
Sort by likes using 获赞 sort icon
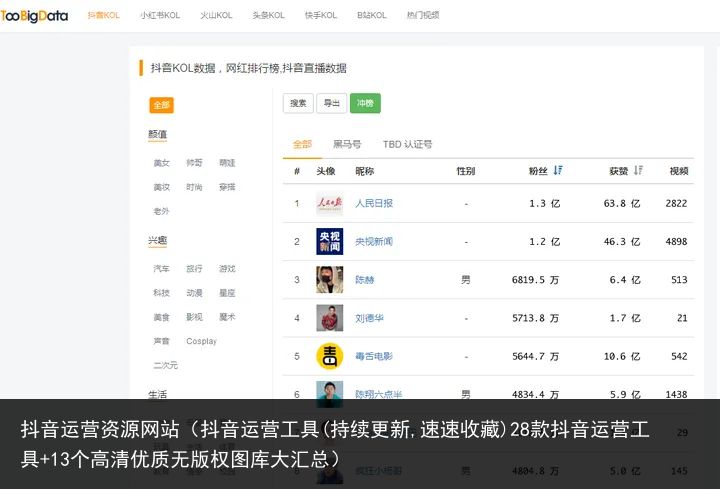(x=638, y=170)
